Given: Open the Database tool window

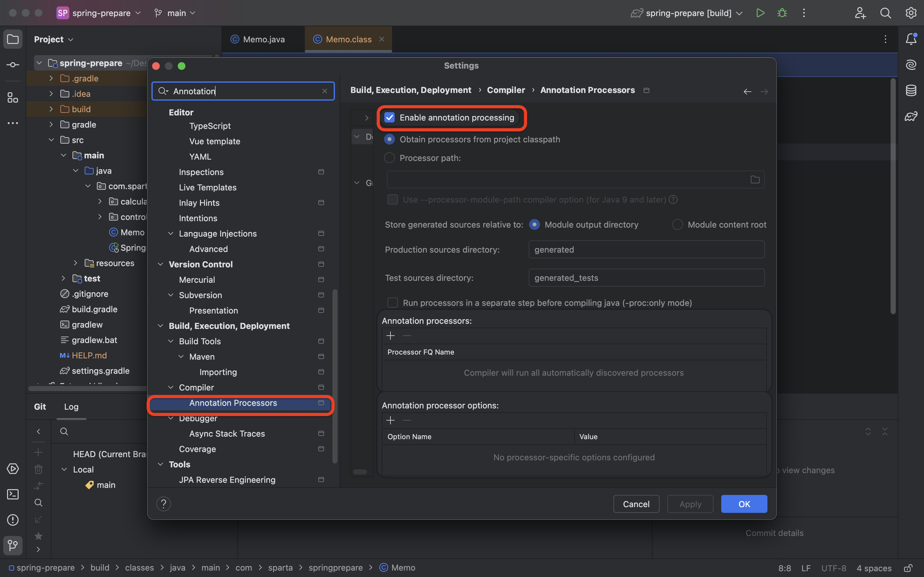Looking at the screenshot, I should click(x=911, y=90).
